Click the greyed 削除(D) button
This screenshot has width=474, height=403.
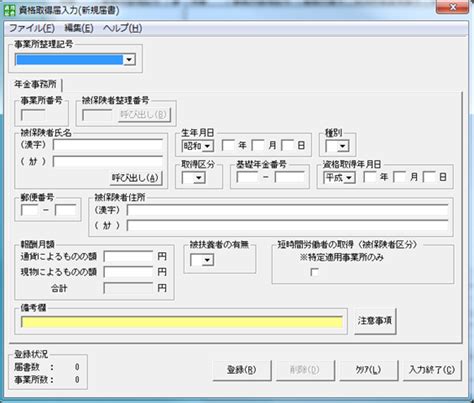pyautogui.click(x=305, y=370)
